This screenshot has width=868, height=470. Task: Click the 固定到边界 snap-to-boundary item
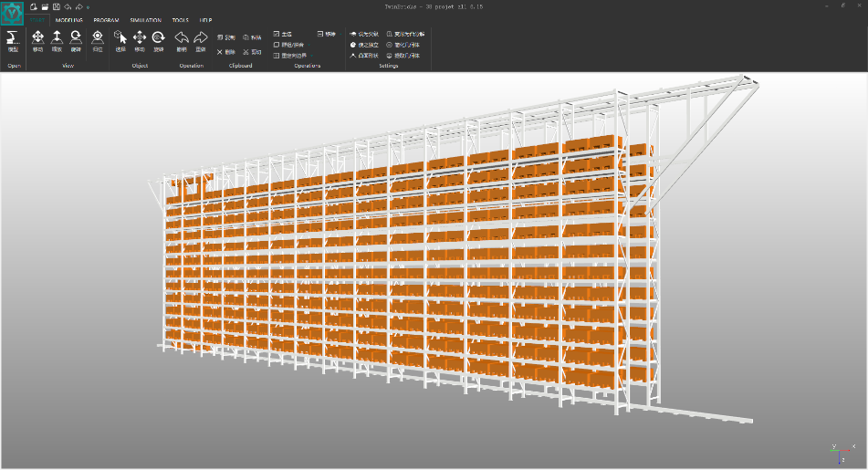(x=290, y=56)
